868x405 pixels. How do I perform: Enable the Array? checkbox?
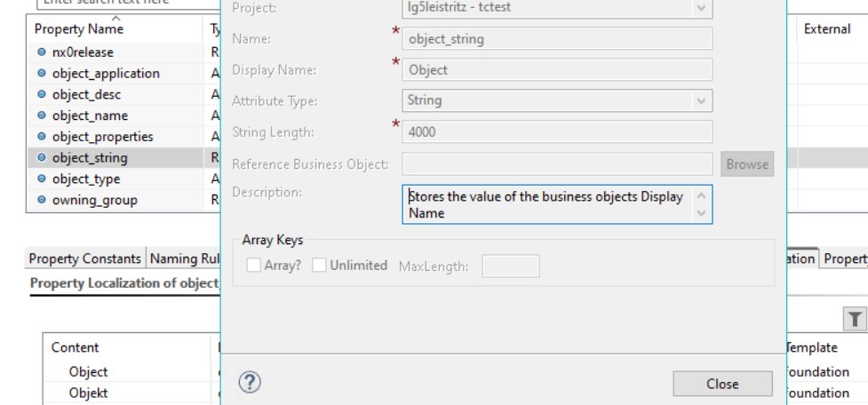254,265
